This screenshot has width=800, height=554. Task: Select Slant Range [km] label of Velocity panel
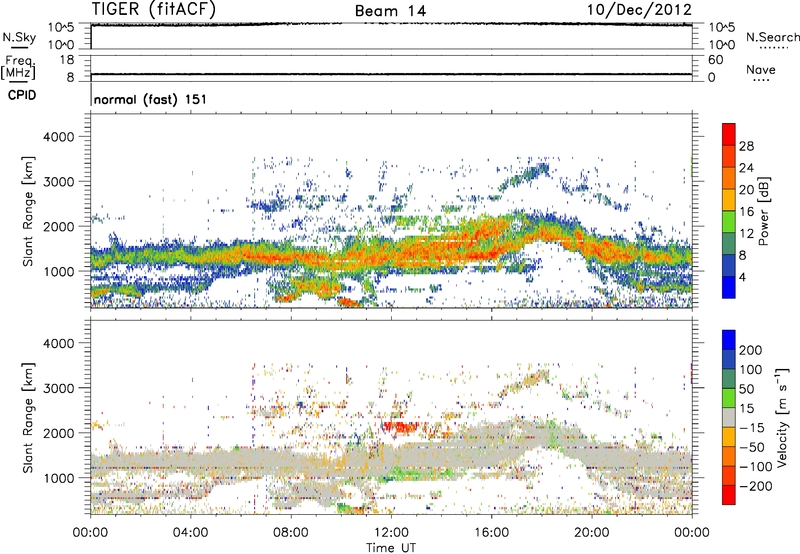pyautogui.click(x=28, y=417)
